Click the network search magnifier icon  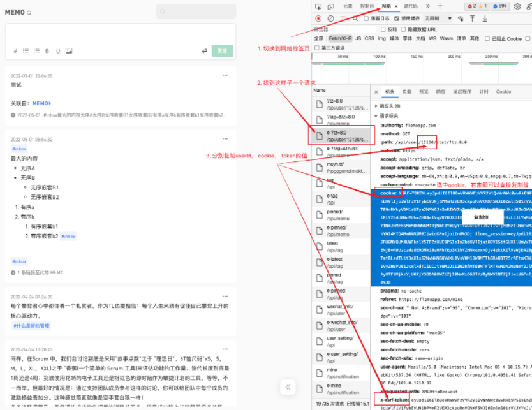[355, 18]
